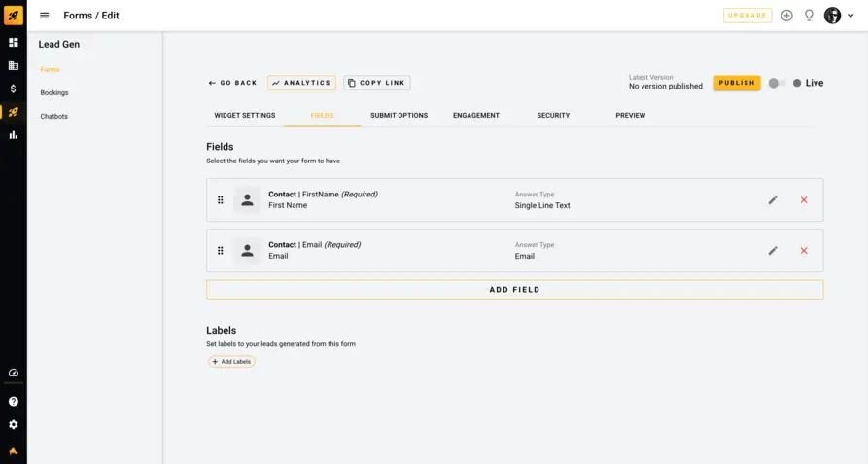Open the help question mark icon
This screenshot has height=464, width=868.
coord(14,402)
